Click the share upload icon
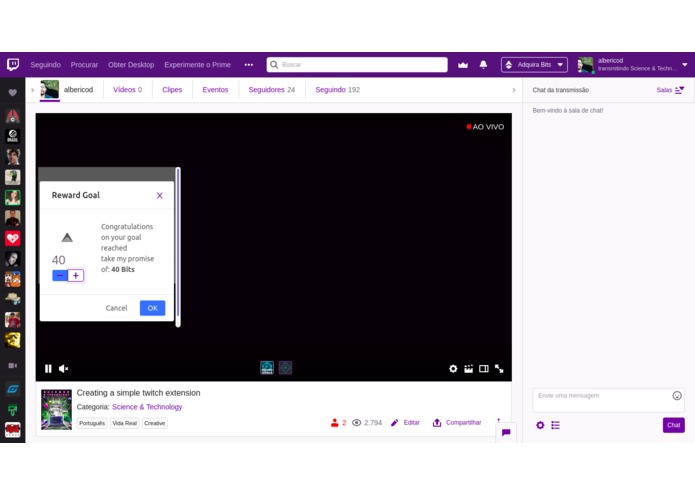The height and width of the screenshot is (494, 695). (x=437, y=423)
